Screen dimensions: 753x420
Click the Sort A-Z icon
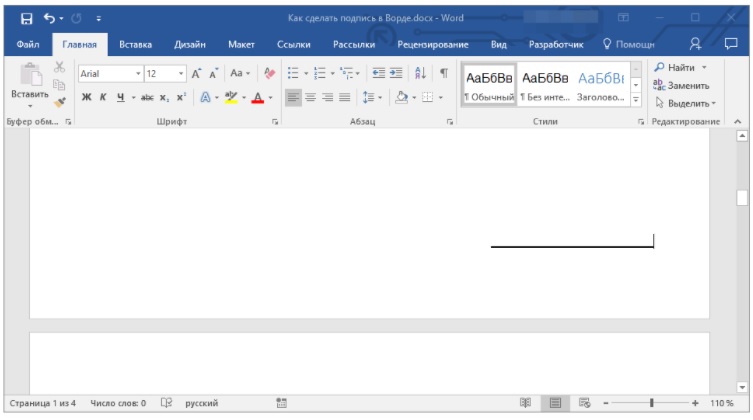(x=419, y=74)
